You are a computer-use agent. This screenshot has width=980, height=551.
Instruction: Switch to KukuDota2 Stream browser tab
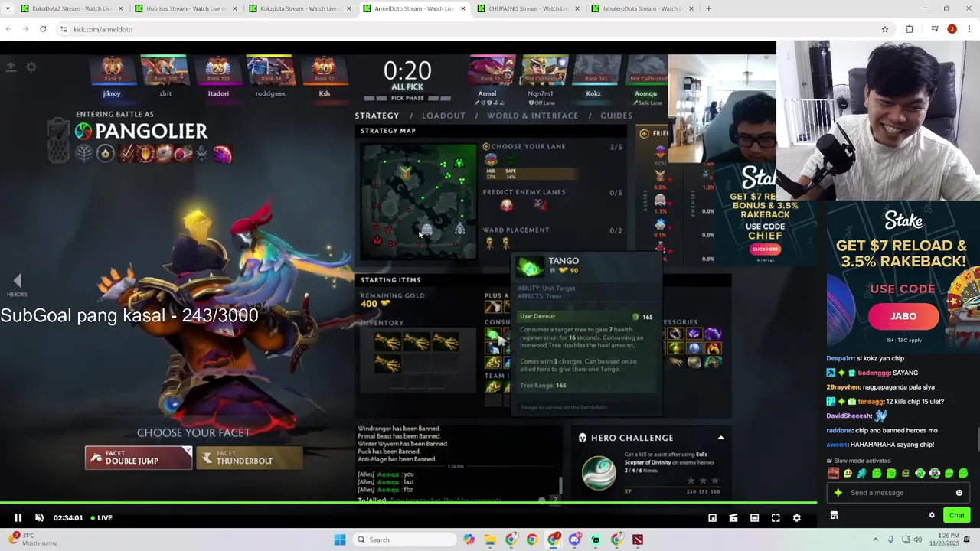(73, 8)
